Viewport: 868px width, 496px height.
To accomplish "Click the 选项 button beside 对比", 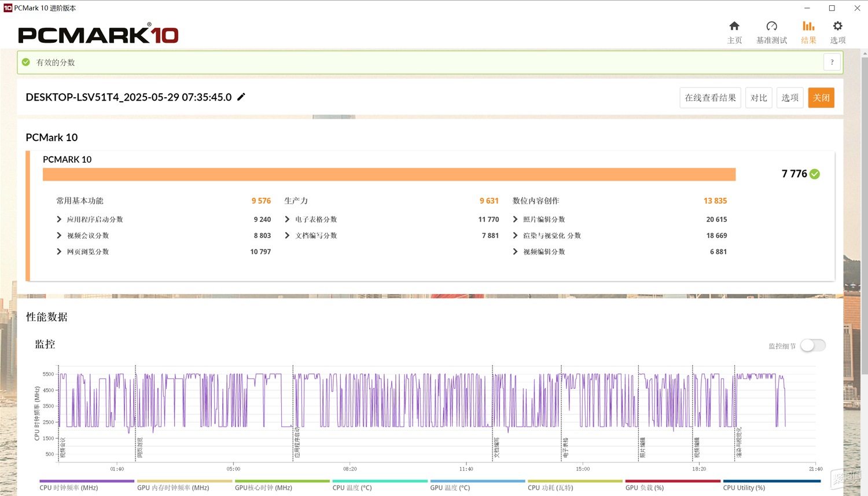I will click(x=790, y=98).
